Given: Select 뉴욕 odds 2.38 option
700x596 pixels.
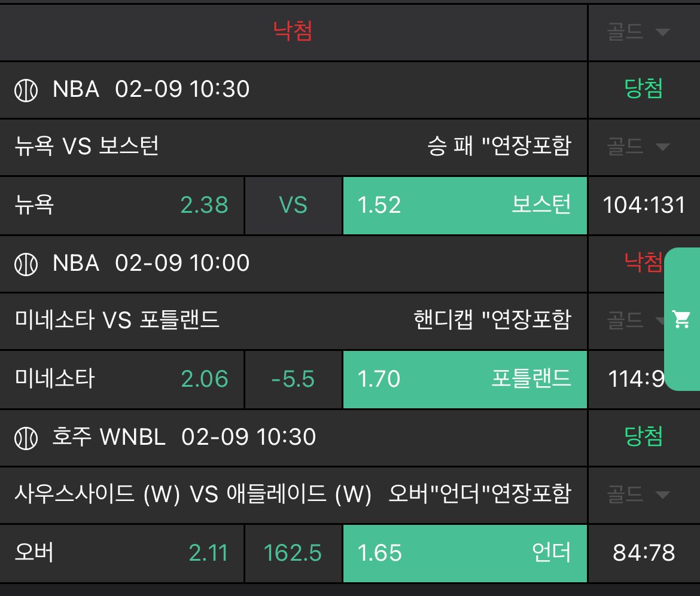Looking at the screenshot, I should pyautogui.click(x=122, y=206).
